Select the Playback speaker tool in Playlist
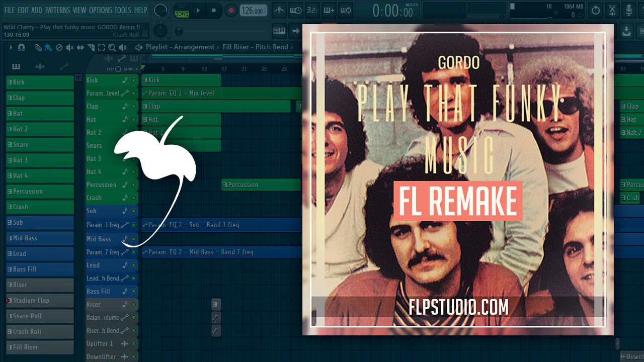The height and width of the screenshot is (362, 644). click(x=124, y=47)
